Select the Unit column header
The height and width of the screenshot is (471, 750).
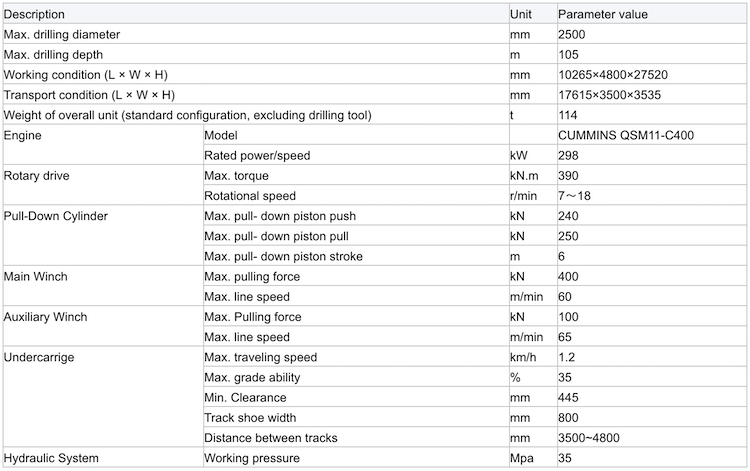533,14
